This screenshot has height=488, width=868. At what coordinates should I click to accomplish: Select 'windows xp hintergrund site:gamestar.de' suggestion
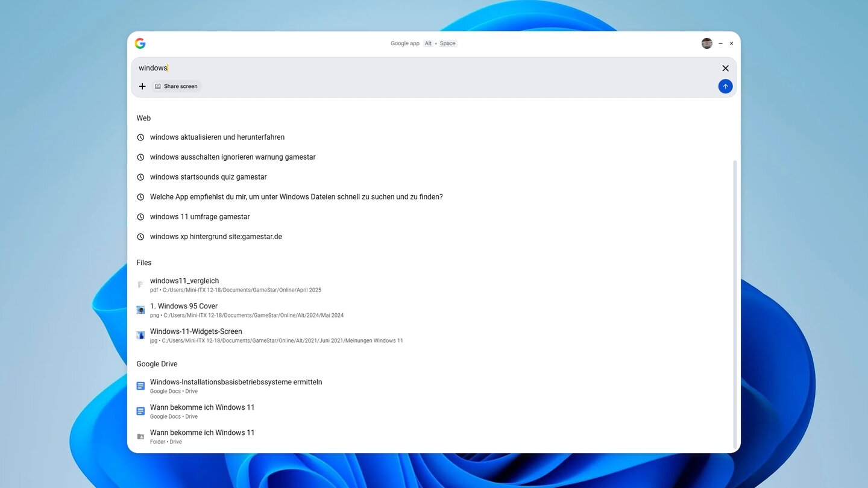(x=216, y=237)
